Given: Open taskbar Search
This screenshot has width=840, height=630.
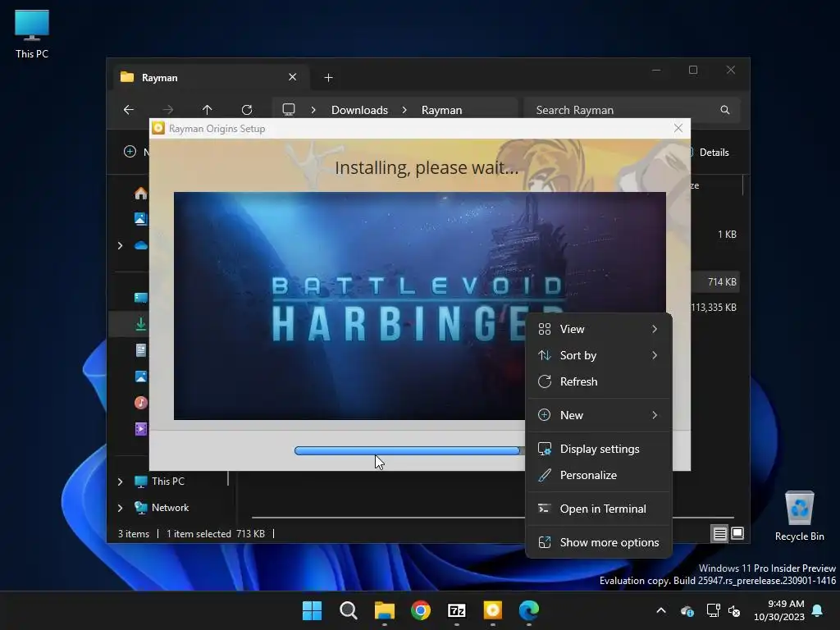Looking at the screenshot, I should coord(348,610).
